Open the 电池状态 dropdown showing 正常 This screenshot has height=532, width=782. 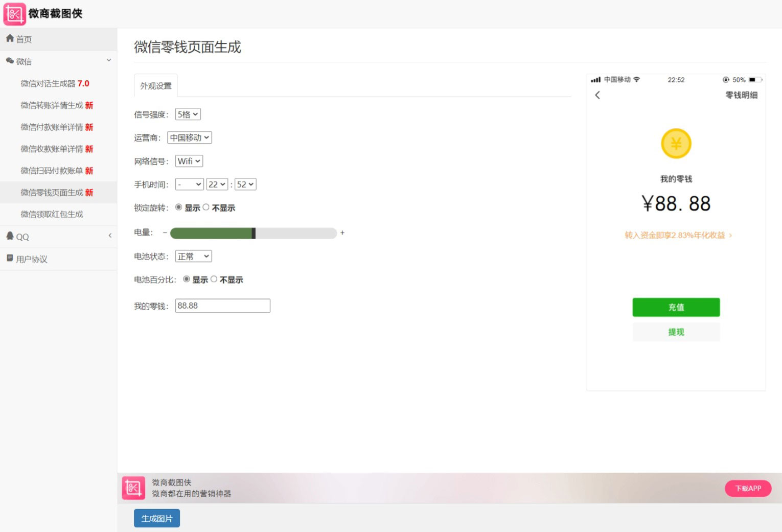coord(193,256)
